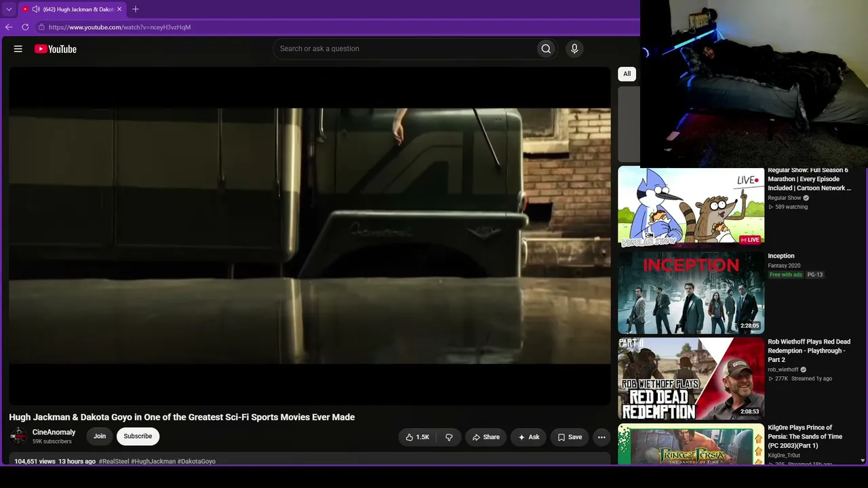Open a new browser tab
This screenshot has height=488, width=868.
click(x=136, y=9)
